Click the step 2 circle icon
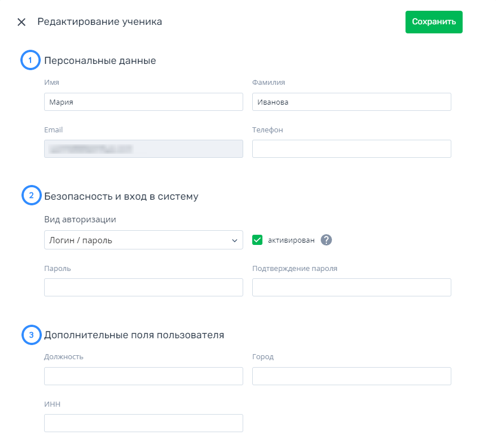Image resolution: width=496 pixels, height=448 pixels. [31, 195]
